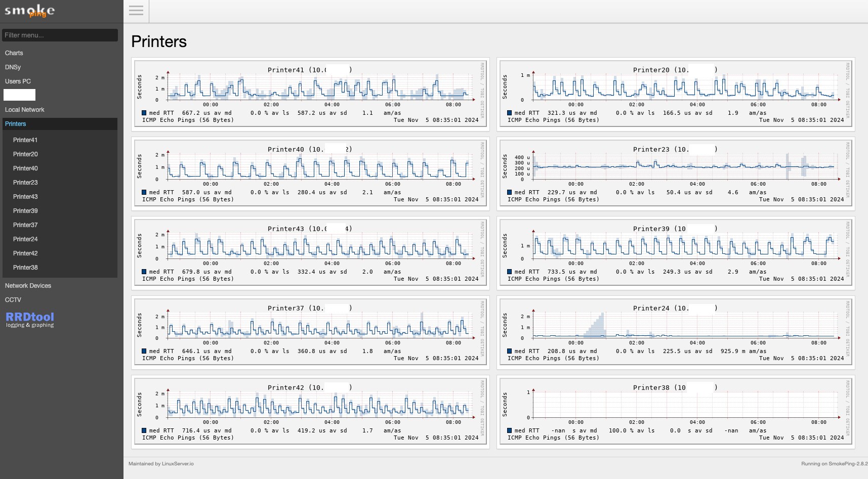Image resolution: width=868 pixels, height=479 pixels.
Task: Open the Printer38 empty graph
Action: [676, 412]
